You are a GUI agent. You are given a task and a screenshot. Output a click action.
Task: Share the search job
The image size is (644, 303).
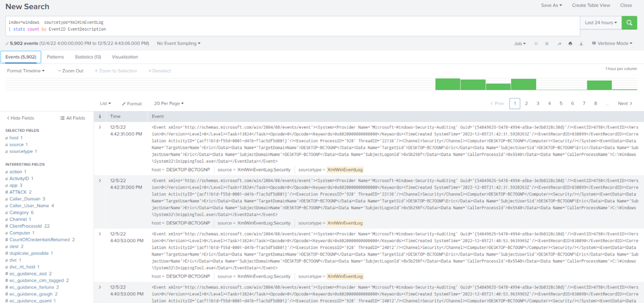point(559,43)
